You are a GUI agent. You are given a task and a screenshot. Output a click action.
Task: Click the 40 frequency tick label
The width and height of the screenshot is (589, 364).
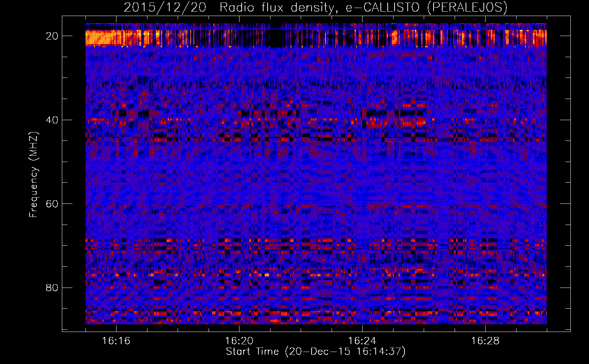[x=52, y=120]
